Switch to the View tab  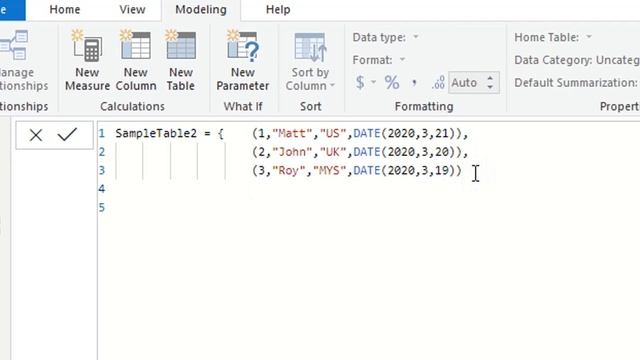(132, 9)
